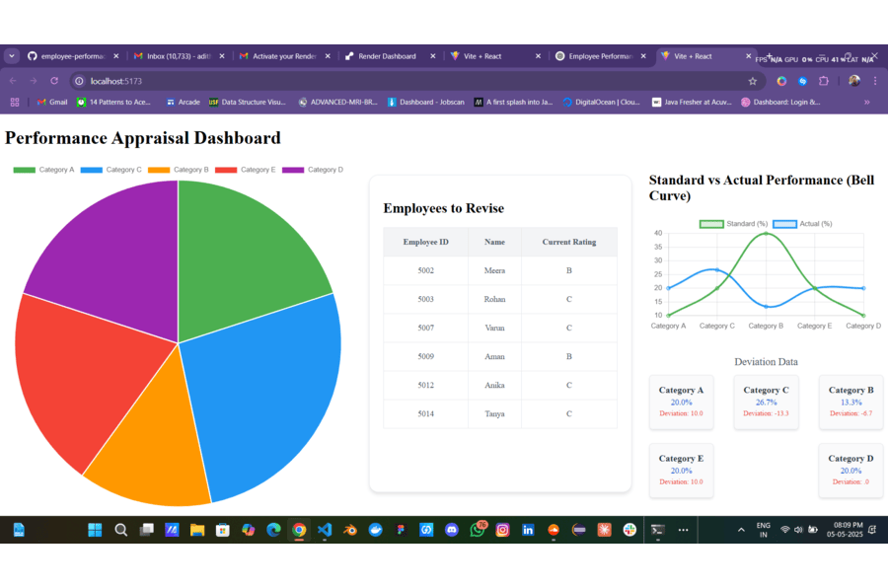Launch Discord from the taskbar
This screenshot has width=888, height=588.
[x=452, y=530]
